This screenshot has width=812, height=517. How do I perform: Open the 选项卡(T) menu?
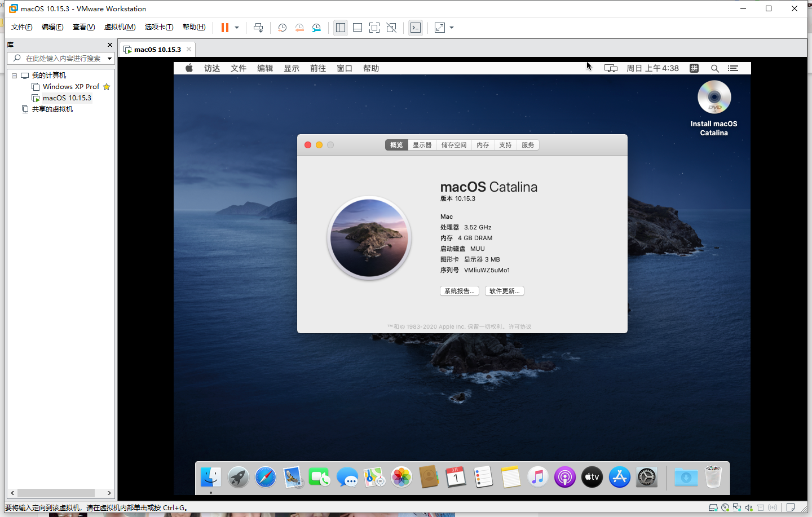pos(159,27)
